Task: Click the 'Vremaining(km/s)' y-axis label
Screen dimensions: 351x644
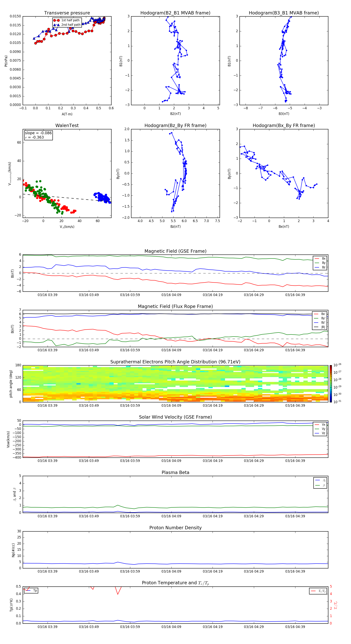Action: pos(10,173)
